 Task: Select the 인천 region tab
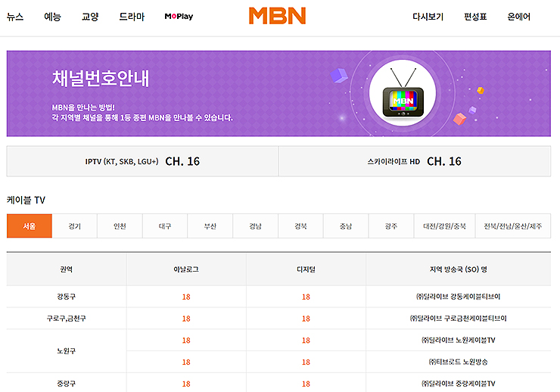120,226
